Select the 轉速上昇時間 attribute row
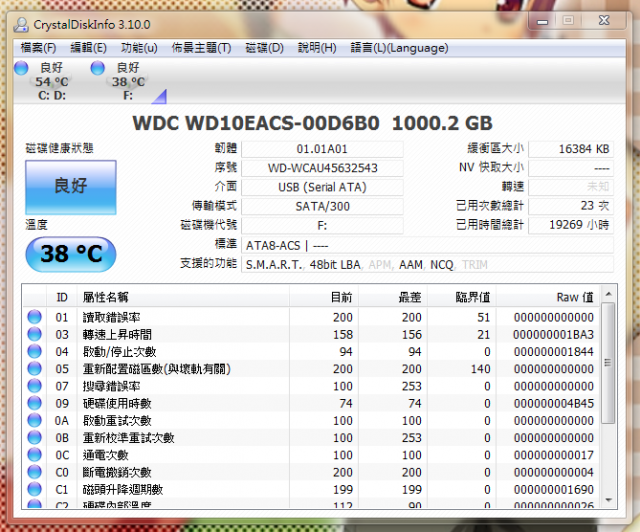The width and height of the screenshot is (640, 532). pyautogui.click(x=311, y=334)
